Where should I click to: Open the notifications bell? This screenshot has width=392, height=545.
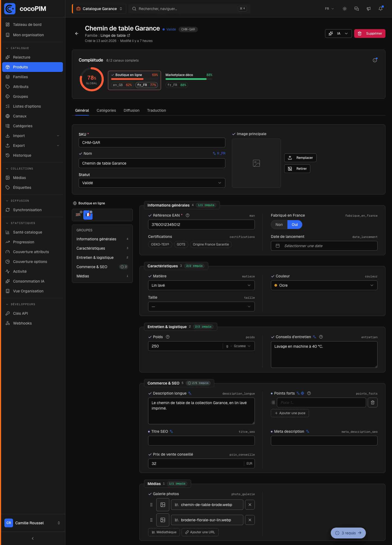[381, 9]
